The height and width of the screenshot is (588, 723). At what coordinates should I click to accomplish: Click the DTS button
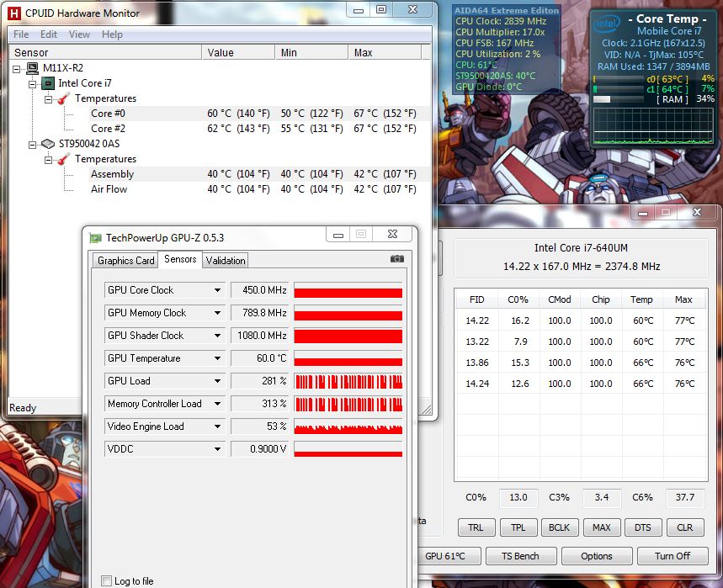[643, 527]
